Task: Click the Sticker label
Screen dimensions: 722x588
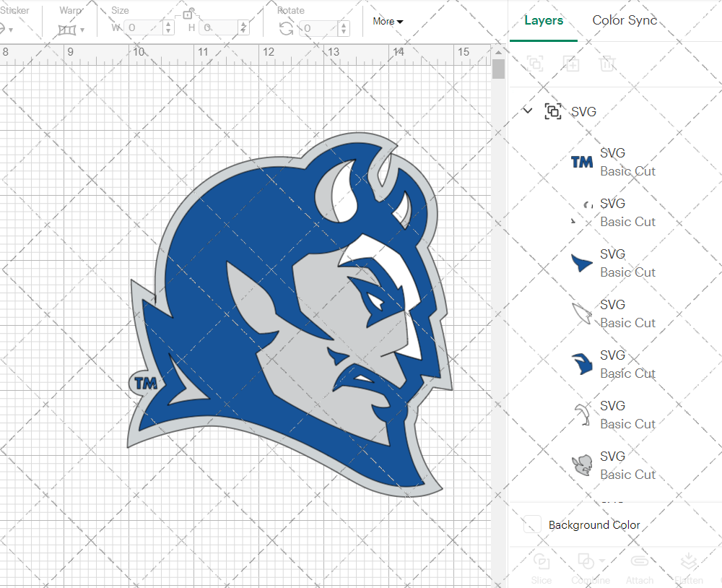Action: (x=16, y=10)
